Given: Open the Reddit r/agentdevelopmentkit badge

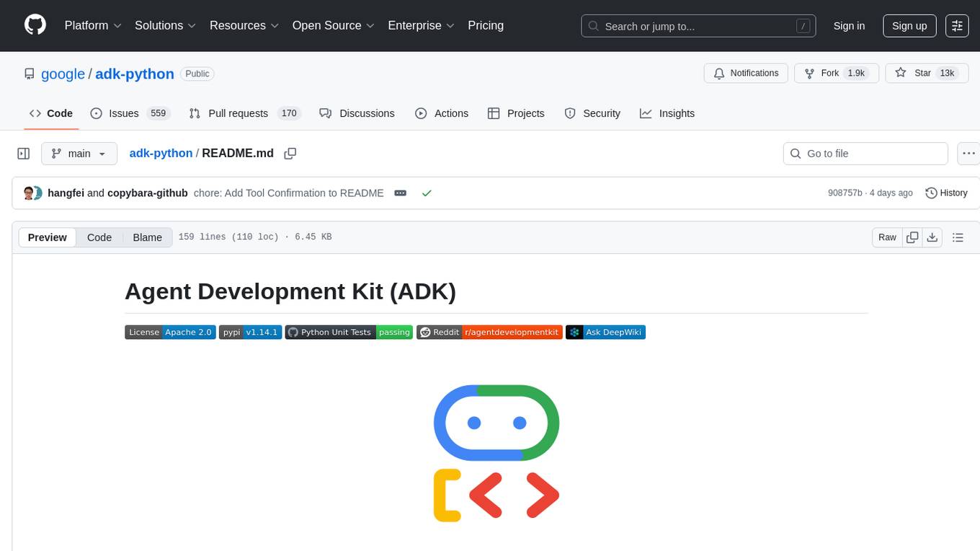Looking at the screenshot, I should point(489,332).
